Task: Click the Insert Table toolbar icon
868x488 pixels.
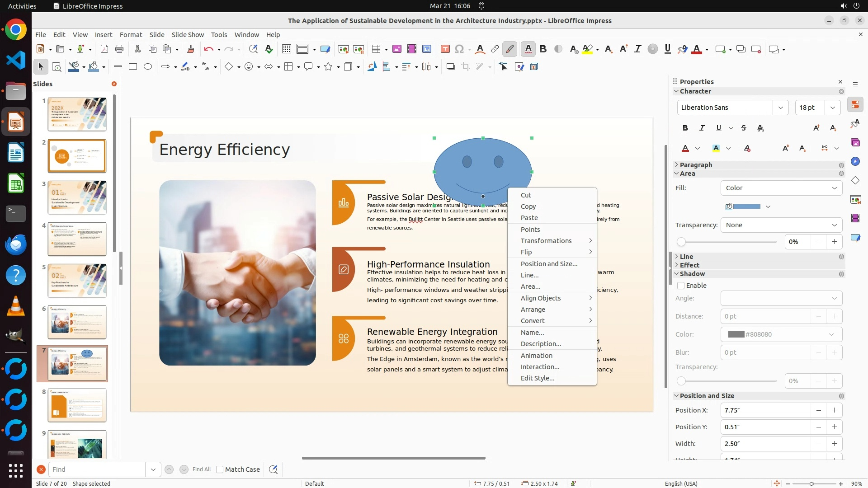Action: pyautogui.click(x=376, y=49)
